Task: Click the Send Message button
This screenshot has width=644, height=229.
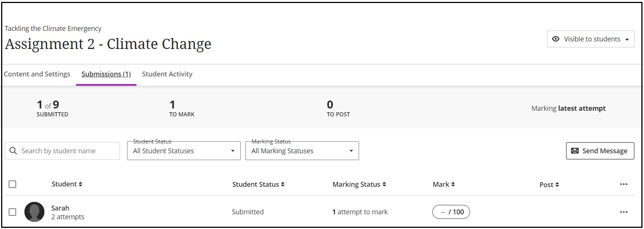Action: [600, 151]
